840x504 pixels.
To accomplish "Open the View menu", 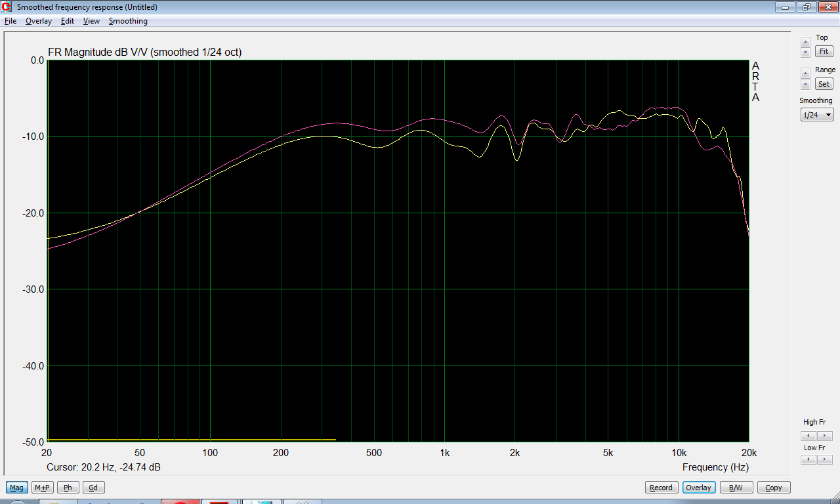I will (91, 21).
